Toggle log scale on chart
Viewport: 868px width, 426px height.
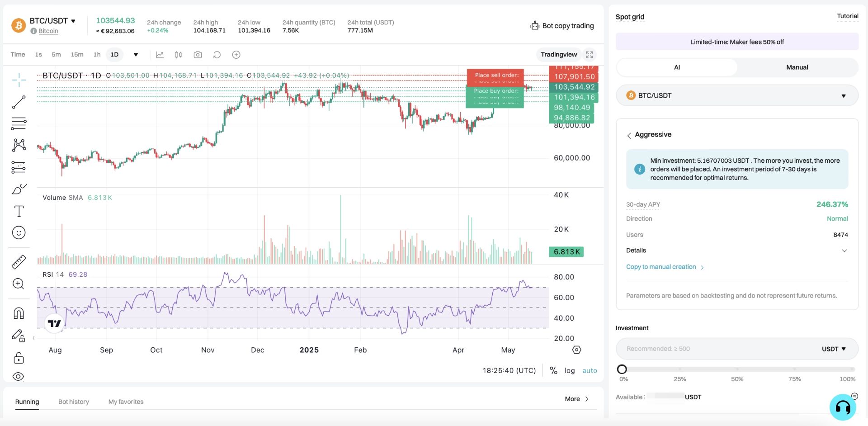pos(570,370)
